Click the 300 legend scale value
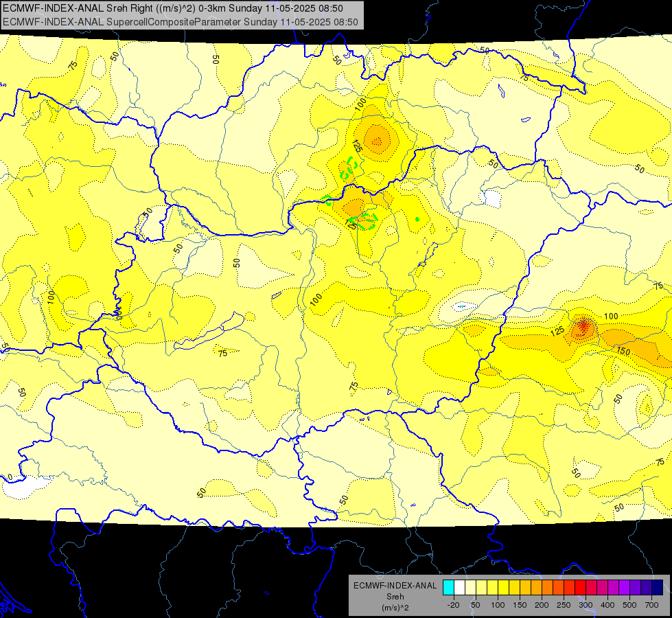672x618 pixels. coord(586,605)
